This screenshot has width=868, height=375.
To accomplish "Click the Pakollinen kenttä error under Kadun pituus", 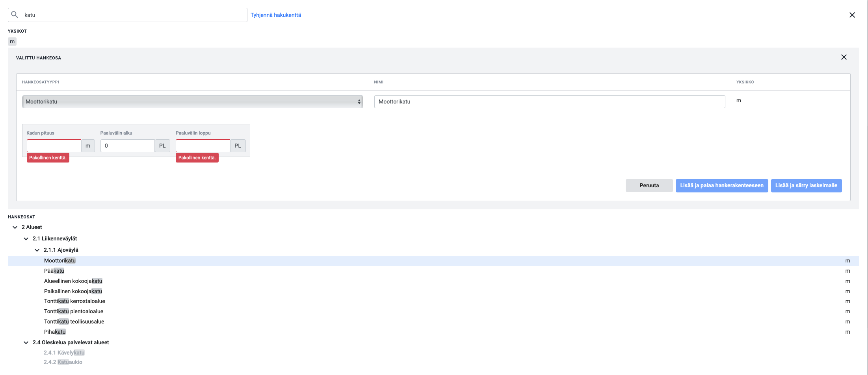I will [48, 158].
